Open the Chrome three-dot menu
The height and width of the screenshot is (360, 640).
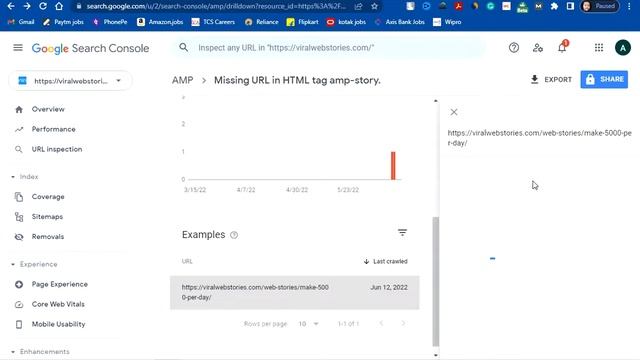pos(630,6)
